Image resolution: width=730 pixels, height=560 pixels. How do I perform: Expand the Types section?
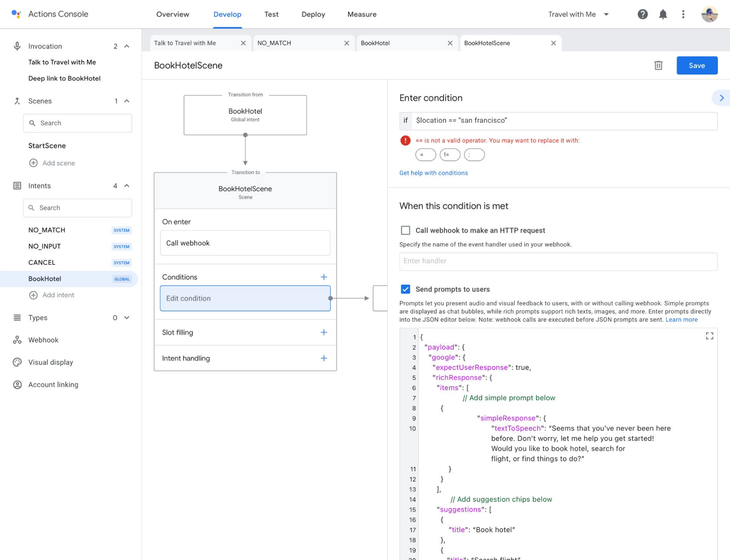[127, 317]
